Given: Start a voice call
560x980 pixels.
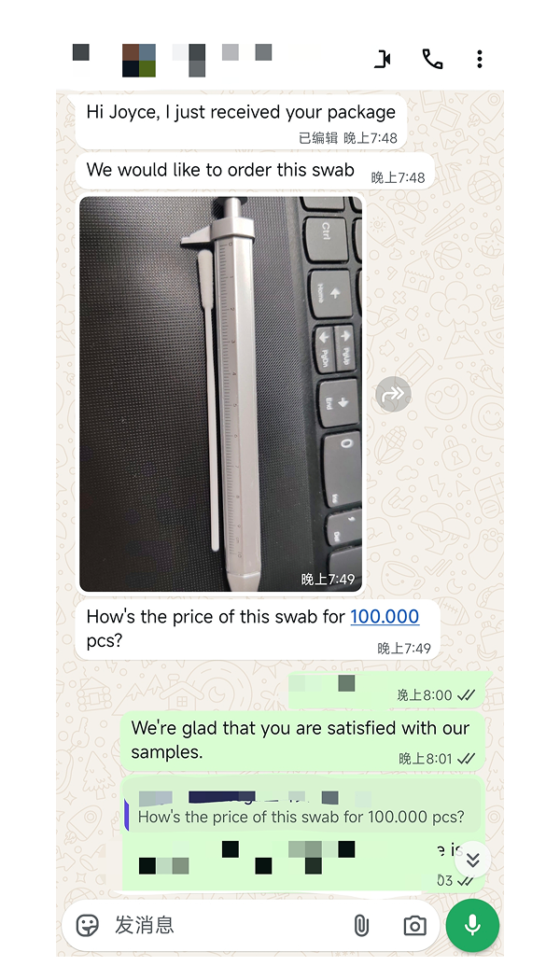Looking at the screenshot, I should (432, 60).
